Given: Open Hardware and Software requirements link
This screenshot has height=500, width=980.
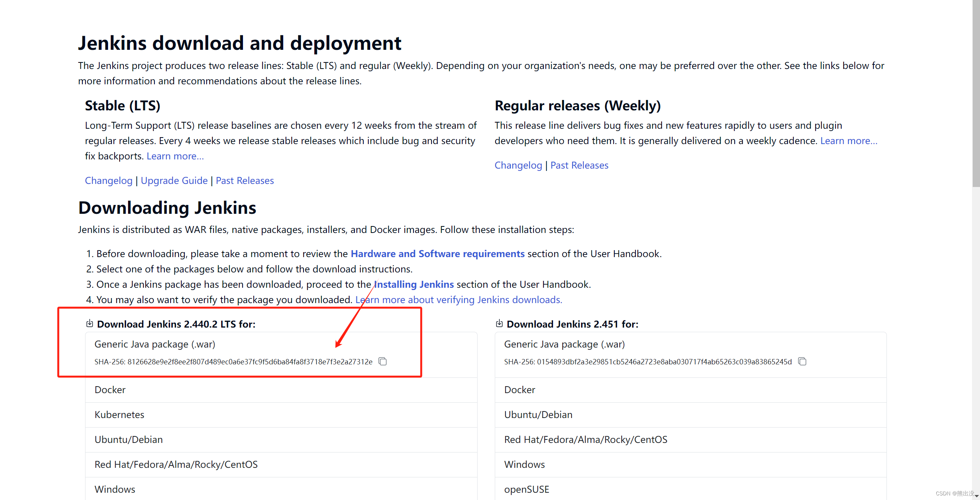Looking at the screenshot, I should (x=438, y=254).
